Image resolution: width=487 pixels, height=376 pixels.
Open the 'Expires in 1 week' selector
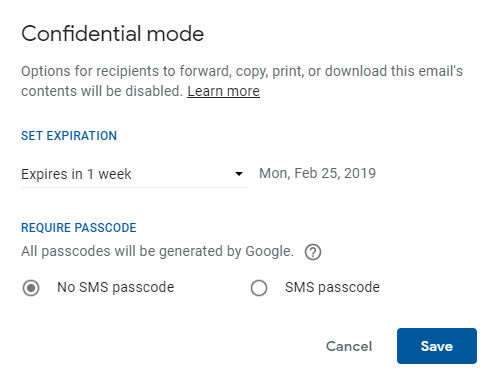pos(135,174)
